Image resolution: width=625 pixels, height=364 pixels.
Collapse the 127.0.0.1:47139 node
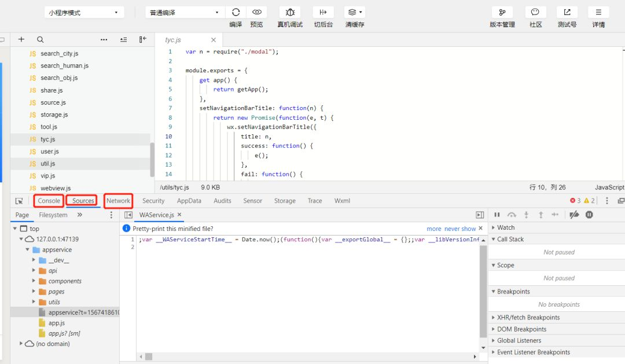[21, 239]
